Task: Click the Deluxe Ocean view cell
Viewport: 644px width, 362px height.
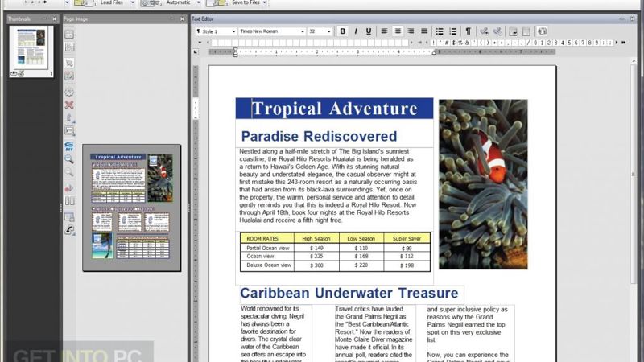Action: [x=267, y=265]
